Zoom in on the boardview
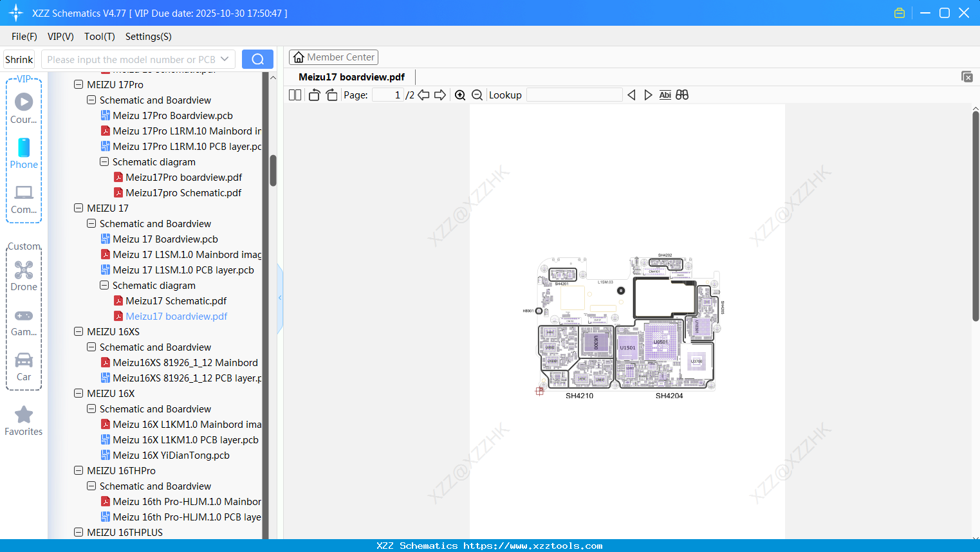980x552 pixels. click(460, 95)
